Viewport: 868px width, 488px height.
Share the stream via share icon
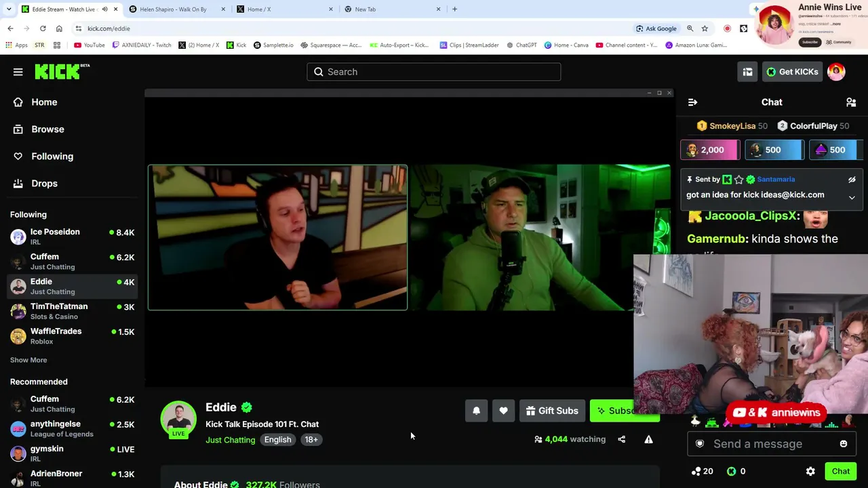(621, 439)
